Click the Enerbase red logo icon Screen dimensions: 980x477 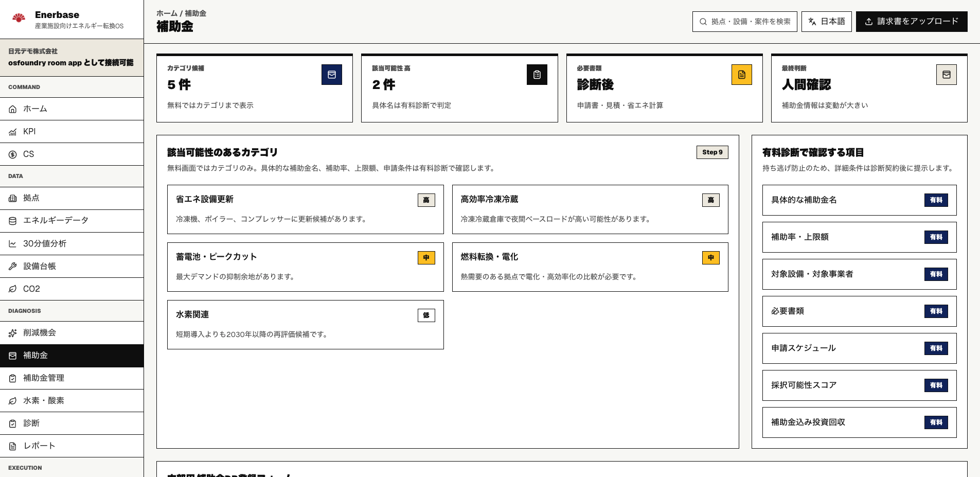19,18
